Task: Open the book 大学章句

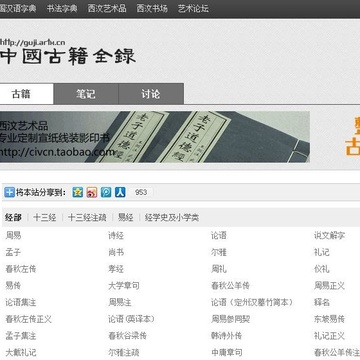Action: (x=124, y=286)
